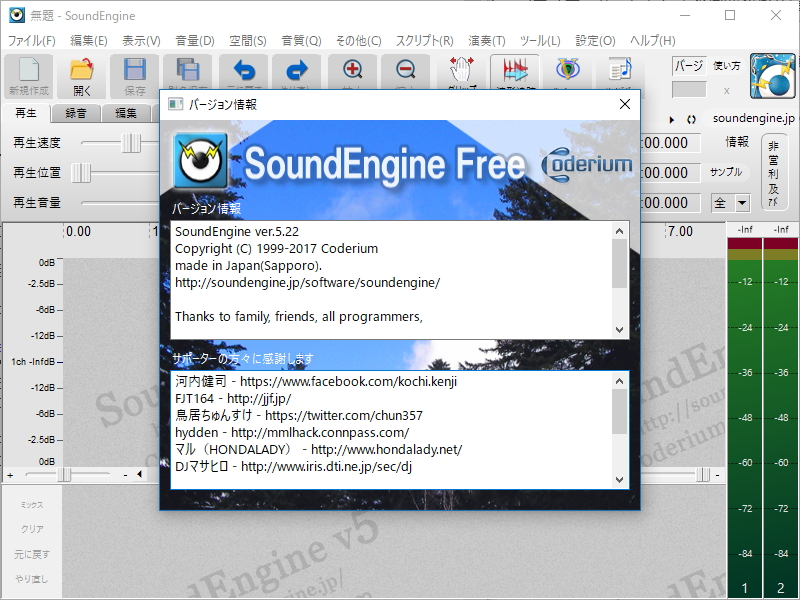Open the 音量(D) menu
The image size is (800, 600).
tap(195, 41)
